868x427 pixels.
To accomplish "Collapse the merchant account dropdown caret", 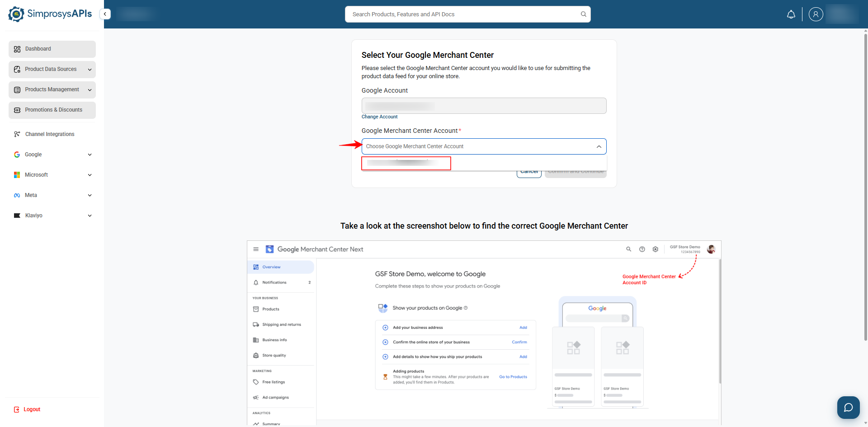I will (x=599, y=146).
